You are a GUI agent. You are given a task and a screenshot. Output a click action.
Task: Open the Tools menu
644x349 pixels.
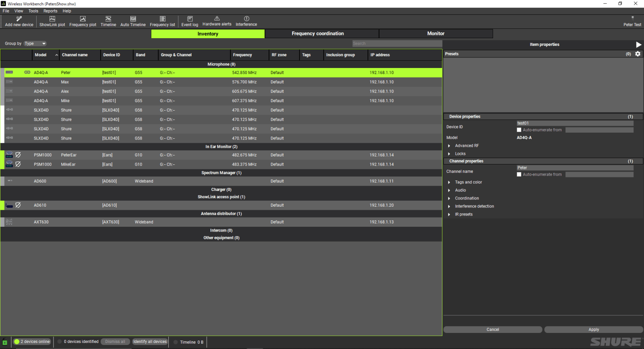pos(33,11)
